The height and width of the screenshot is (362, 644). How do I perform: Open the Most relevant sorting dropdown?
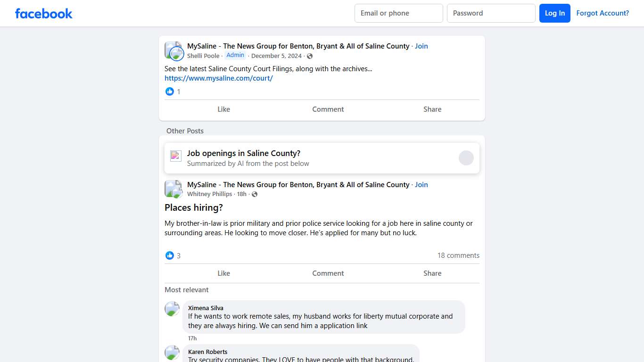click(187, 289)
